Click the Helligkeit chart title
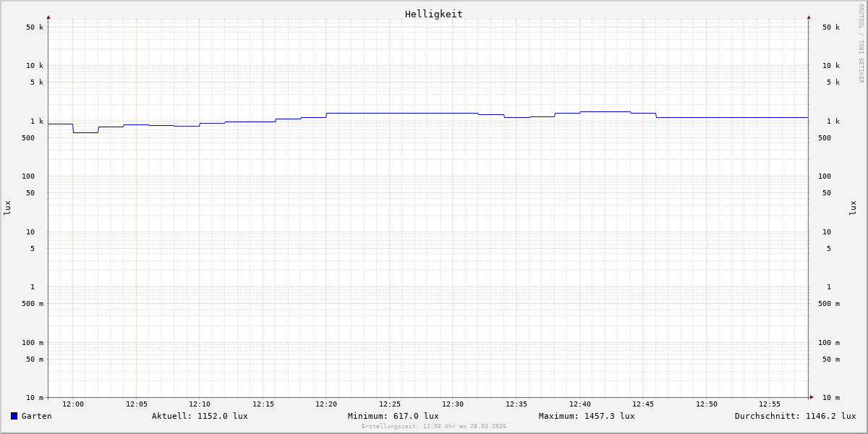868x434 pixels. click(x=433, y=14)
